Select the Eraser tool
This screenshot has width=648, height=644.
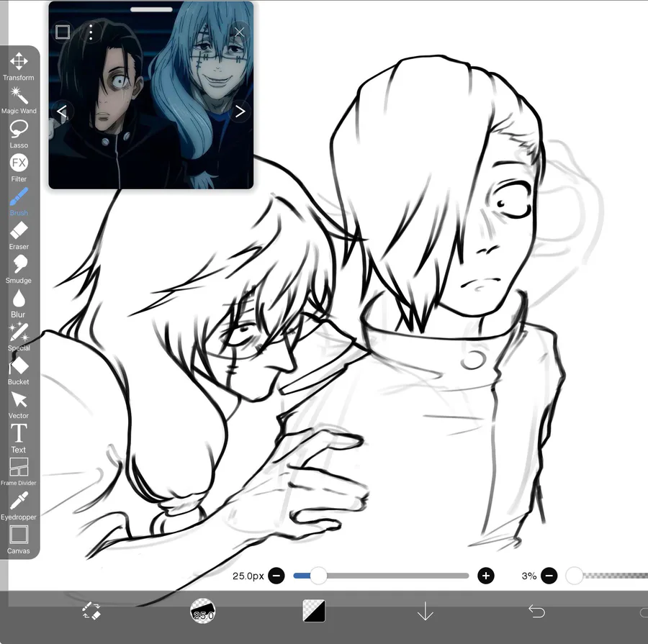[19, 235]
